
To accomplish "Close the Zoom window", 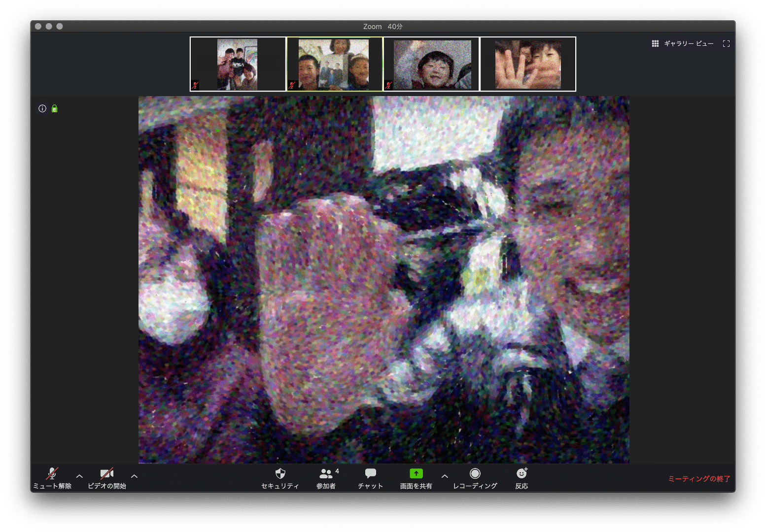I will pyautogui.click(x=38, y=27).
